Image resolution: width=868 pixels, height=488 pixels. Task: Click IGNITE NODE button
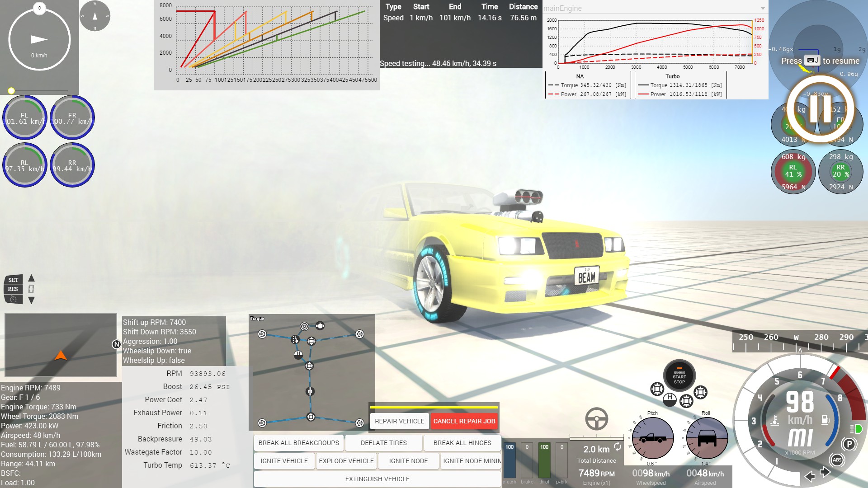pos(408,461)
